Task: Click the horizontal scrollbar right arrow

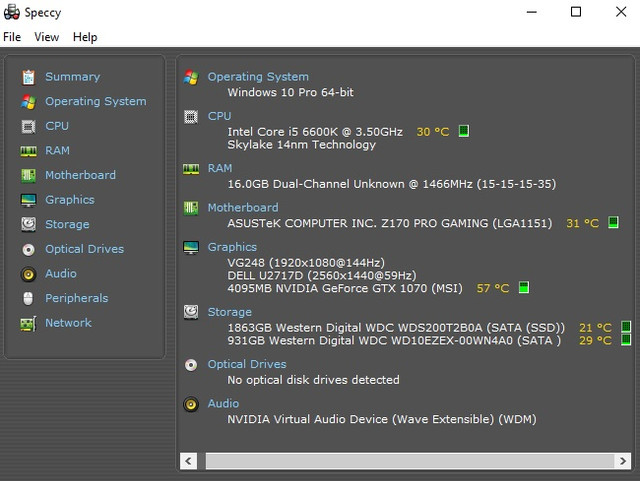Action: [622, 461]
